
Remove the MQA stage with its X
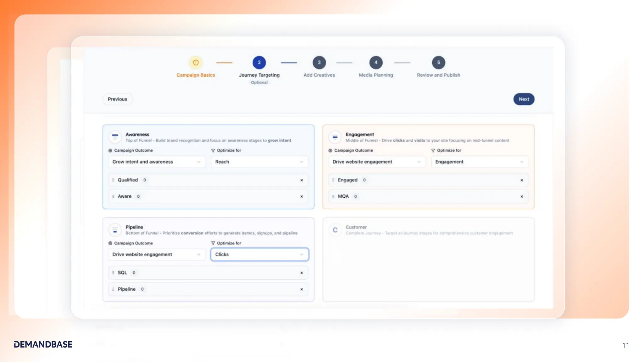point(522,196)
